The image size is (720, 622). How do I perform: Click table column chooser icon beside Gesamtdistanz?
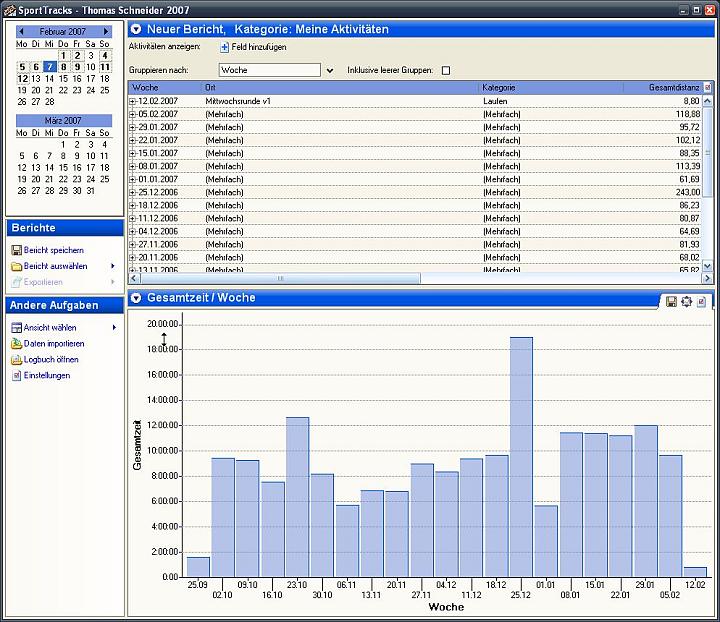tap(708, 87)
